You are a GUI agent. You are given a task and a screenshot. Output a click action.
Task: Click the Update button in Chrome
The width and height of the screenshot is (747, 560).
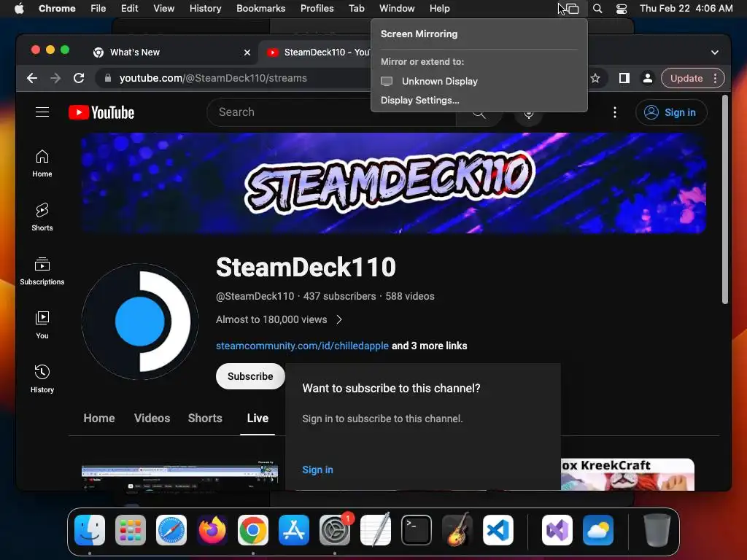coord(686,78)
